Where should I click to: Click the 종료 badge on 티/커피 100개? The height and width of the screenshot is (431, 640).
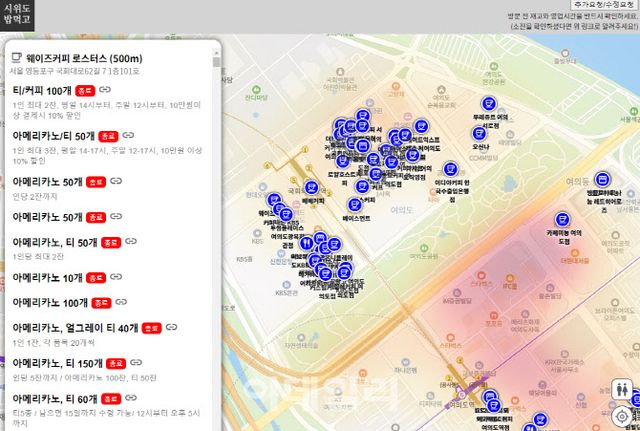86,91
